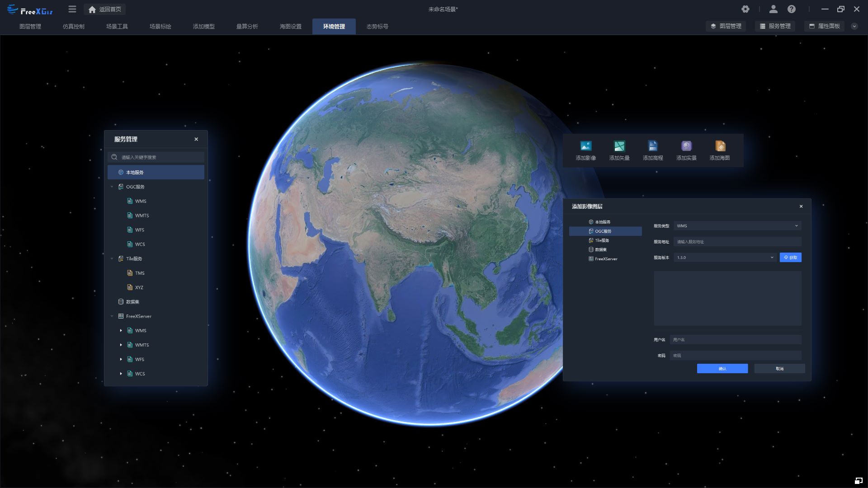Click the user account icon

click(773, 9)
